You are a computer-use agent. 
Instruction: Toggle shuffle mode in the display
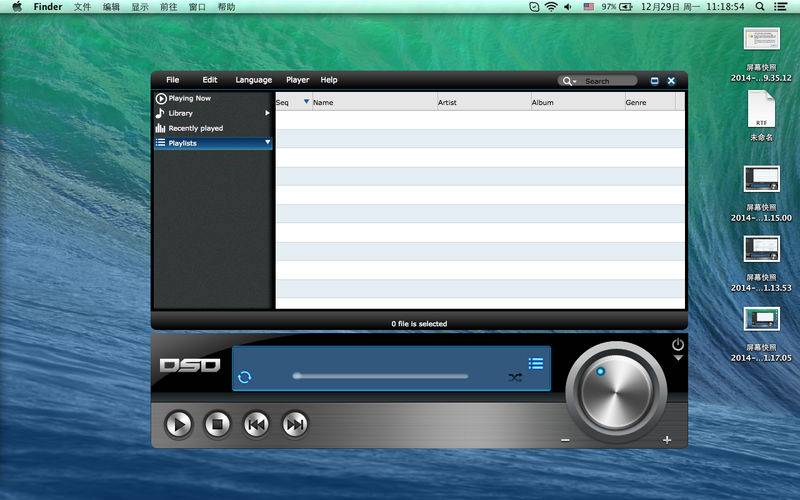click(x=515, y=378)
